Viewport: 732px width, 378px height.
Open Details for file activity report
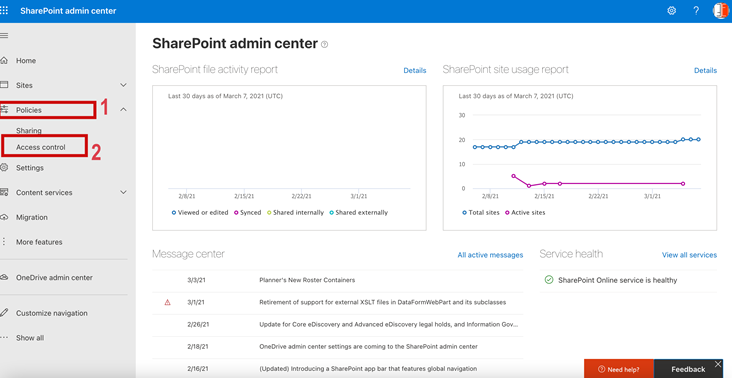(415, 70)
